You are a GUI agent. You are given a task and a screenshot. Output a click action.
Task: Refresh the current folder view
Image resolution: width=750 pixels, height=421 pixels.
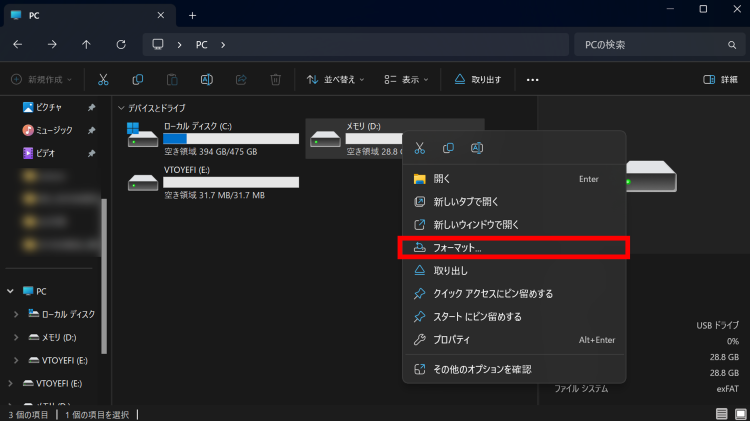[x=121, y=44]
